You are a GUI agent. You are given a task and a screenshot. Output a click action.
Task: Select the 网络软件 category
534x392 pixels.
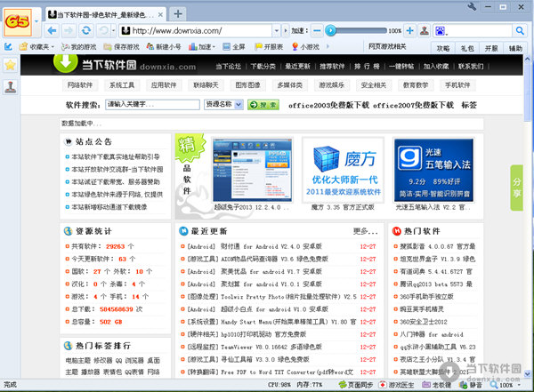(x=80, y=85)
